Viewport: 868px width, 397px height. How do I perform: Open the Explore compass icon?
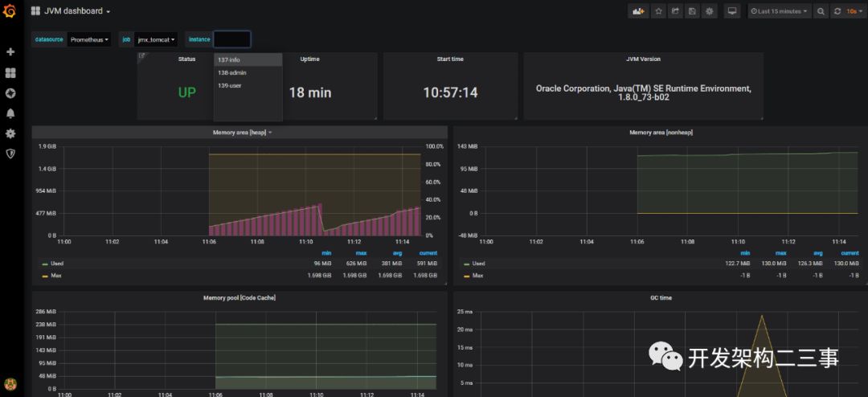point(10,93)
